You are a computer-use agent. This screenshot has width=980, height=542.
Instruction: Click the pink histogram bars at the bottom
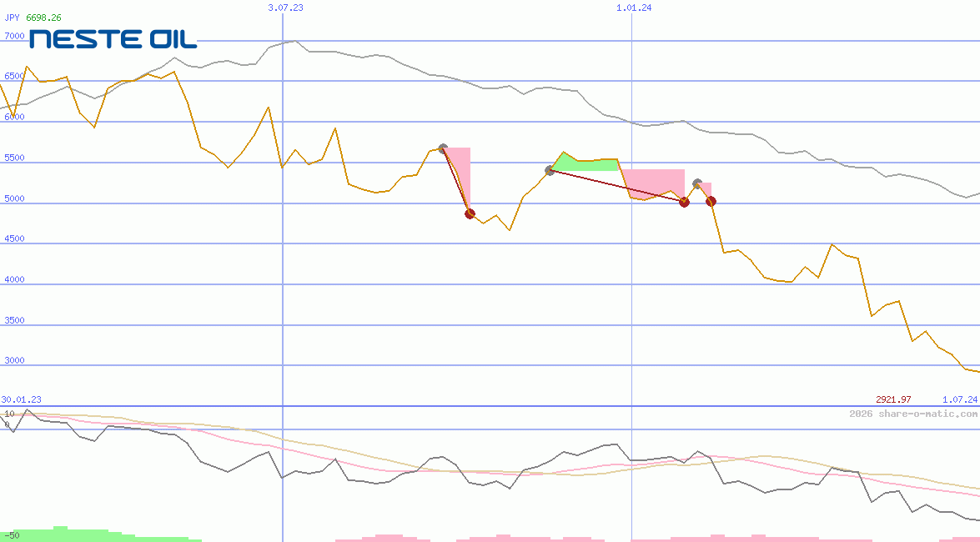500,536
